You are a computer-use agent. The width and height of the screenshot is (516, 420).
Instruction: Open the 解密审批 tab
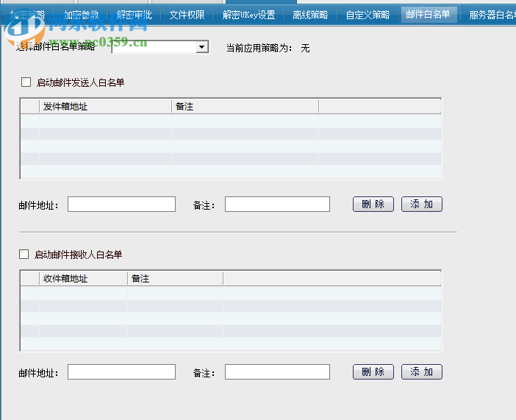tap(135, 15)
